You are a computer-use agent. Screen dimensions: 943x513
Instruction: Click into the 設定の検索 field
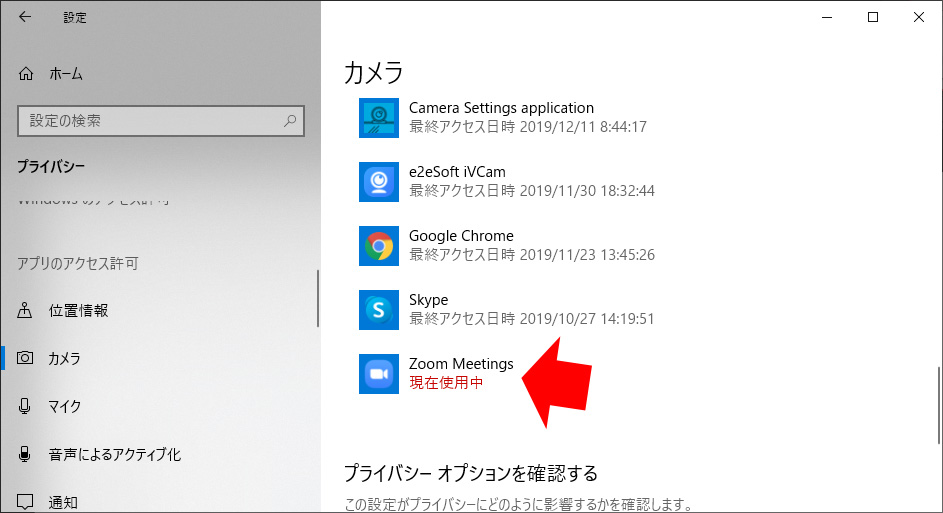[x=150, y=121]
